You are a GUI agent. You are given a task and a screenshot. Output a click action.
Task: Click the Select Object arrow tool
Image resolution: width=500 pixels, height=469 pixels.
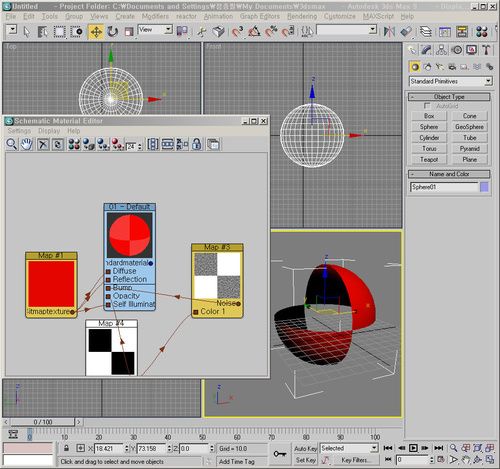pos(27,32)
